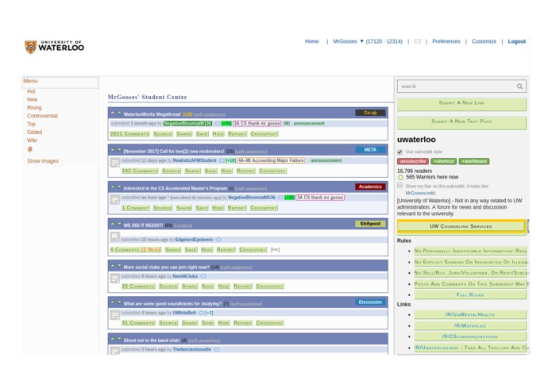Downvote the CS Accelerated Master's Program post
This screenshot has width=552, height=392.
(x=119, y=186)
